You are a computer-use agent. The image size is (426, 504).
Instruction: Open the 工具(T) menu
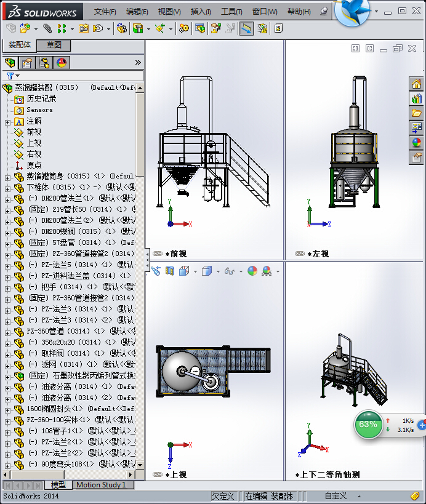pyautogui.click(x=231, y=12)
